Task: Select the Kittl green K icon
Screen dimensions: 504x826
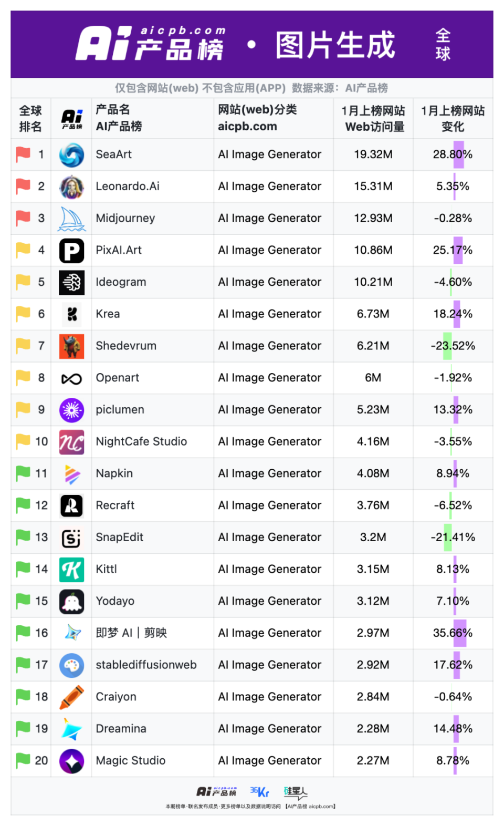Action: coord(71,570)
